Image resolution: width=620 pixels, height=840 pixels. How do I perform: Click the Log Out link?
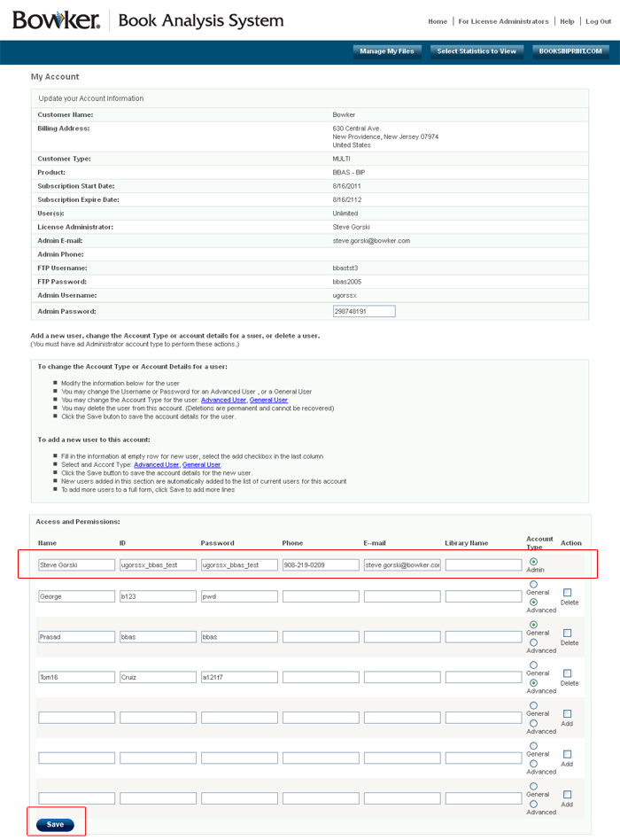pyautogui.click(x=598, y=21)
